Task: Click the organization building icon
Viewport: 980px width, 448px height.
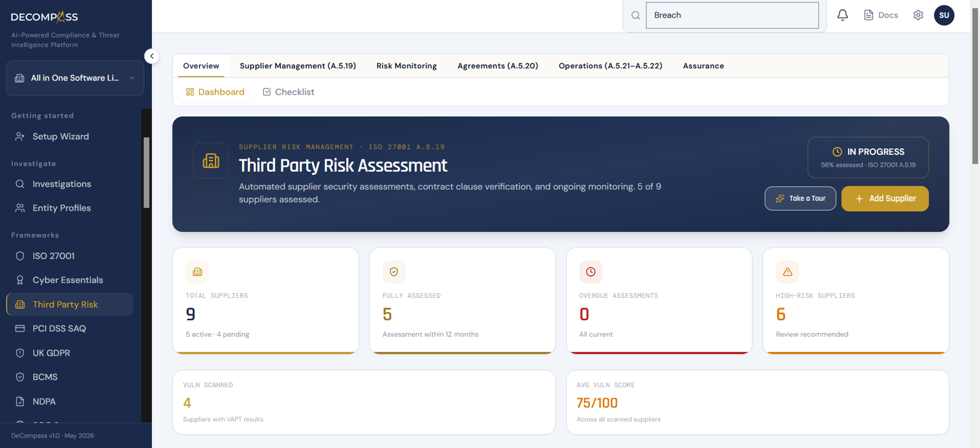Action: (x=20, y=78)
